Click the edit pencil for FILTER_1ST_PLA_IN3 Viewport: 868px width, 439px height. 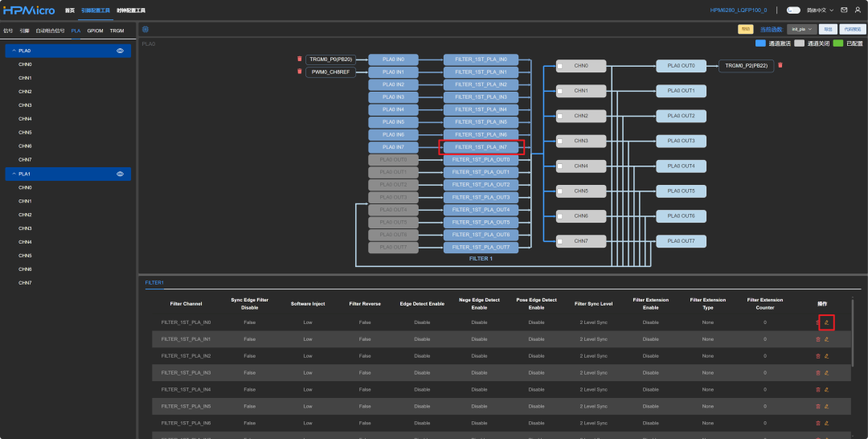tap(826, 373)
